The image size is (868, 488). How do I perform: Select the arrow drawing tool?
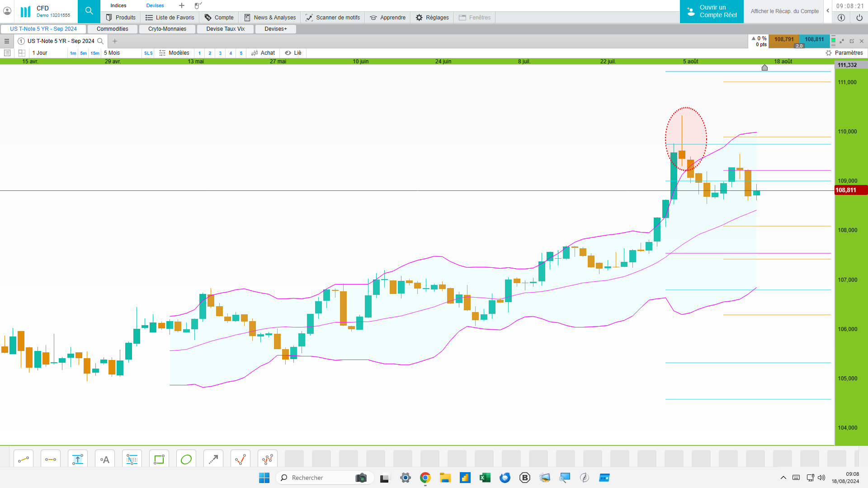tap(213, 460)
